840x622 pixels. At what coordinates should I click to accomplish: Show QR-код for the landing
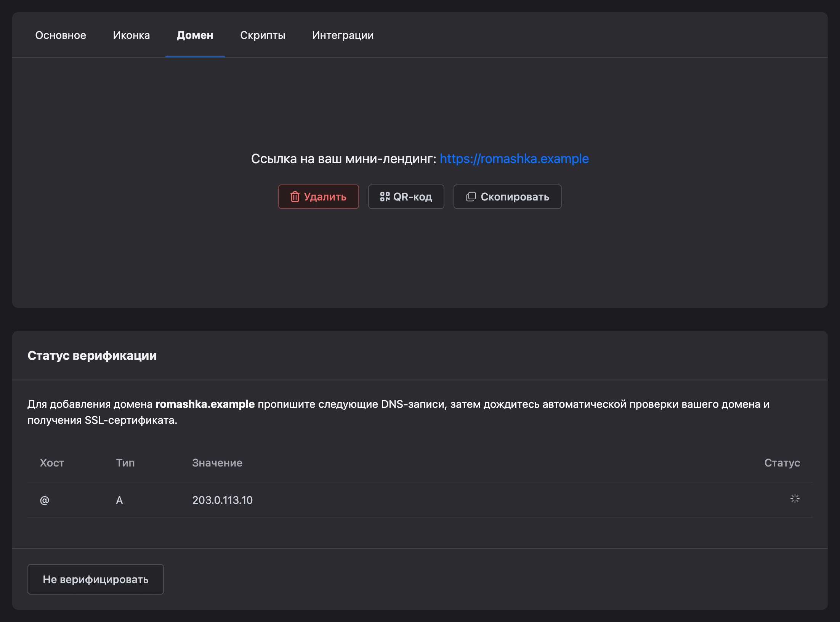pyautogui.click(x=406, y=197)
